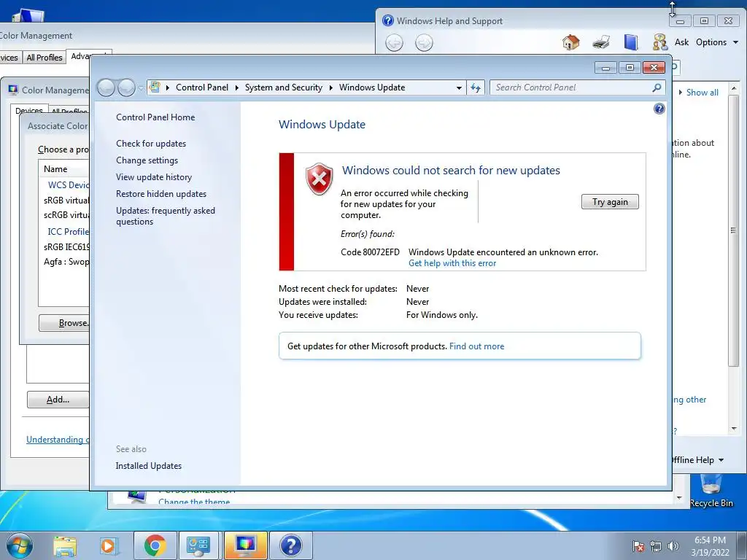Click the search magnifier in Control Panel
Image resolution: width=747 pixels, height=560 pixels.
pyautogui.click(x=657, y=87)
